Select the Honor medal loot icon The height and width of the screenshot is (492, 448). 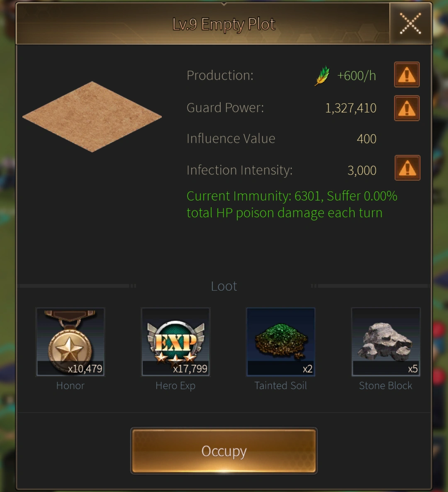tap(70, 342)
